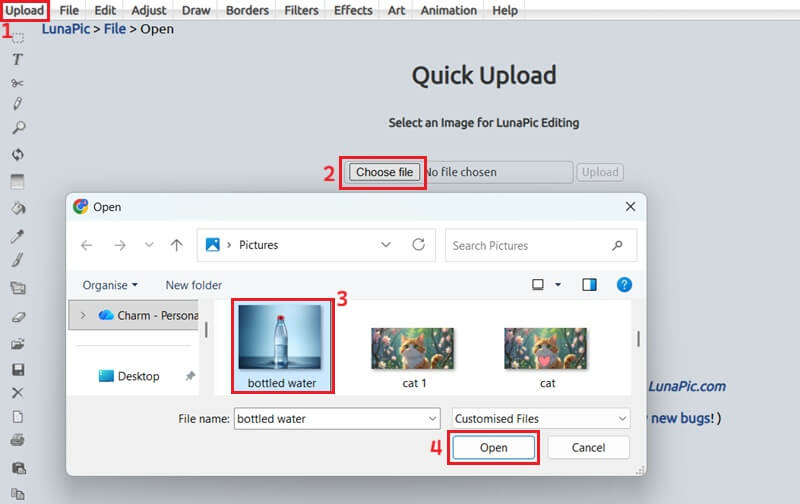Open the Borders menu
Viewport: 800px width, 504px height.
click(247, 10)
